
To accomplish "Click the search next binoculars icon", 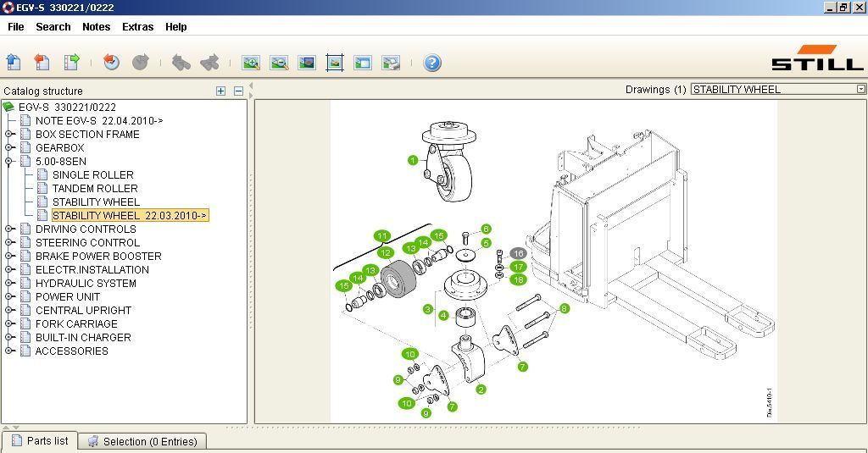I will [210, 63].
